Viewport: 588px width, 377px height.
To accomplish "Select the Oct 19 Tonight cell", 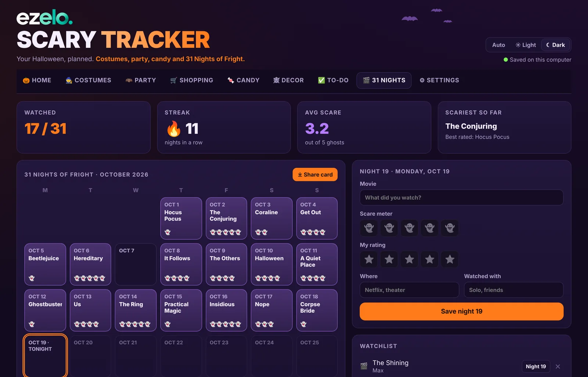I will pos(45,356).
